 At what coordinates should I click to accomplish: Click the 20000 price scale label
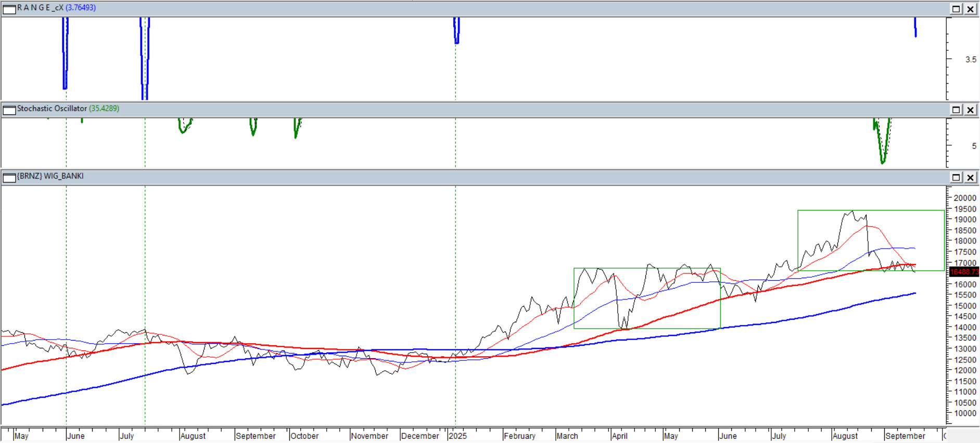tap(964, 198)
